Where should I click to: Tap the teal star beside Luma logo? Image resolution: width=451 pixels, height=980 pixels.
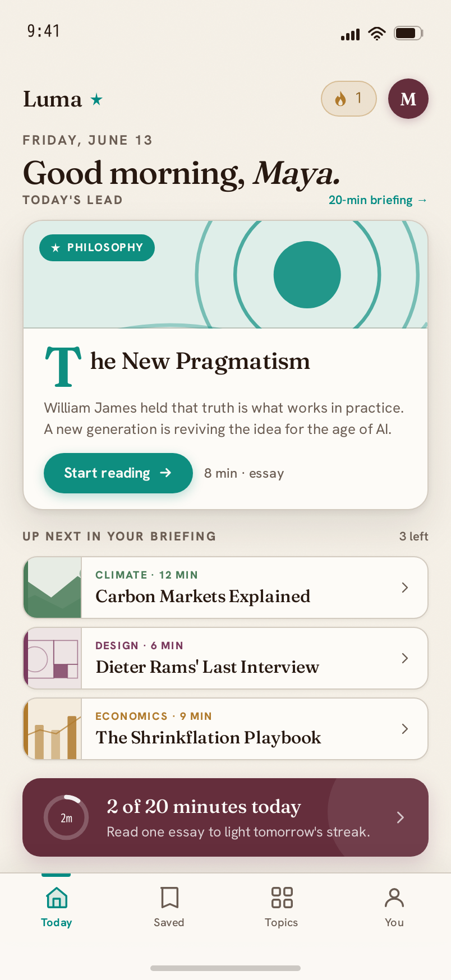[x=96, y=100]
